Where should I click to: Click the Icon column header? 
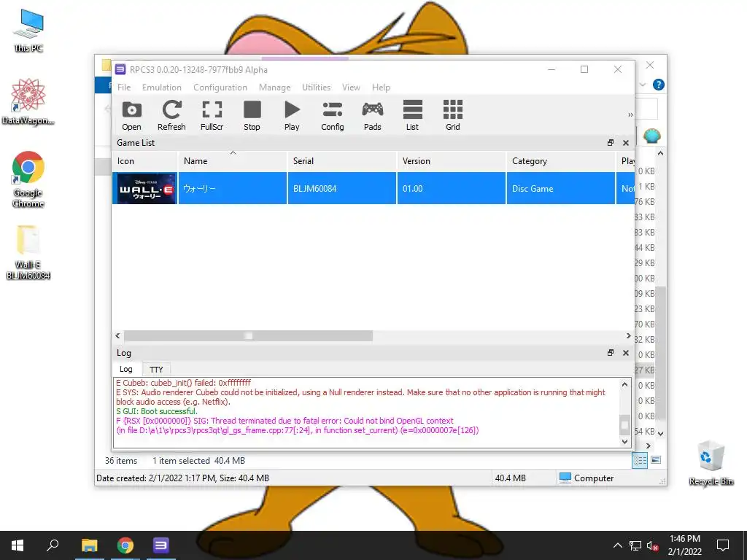145,161
